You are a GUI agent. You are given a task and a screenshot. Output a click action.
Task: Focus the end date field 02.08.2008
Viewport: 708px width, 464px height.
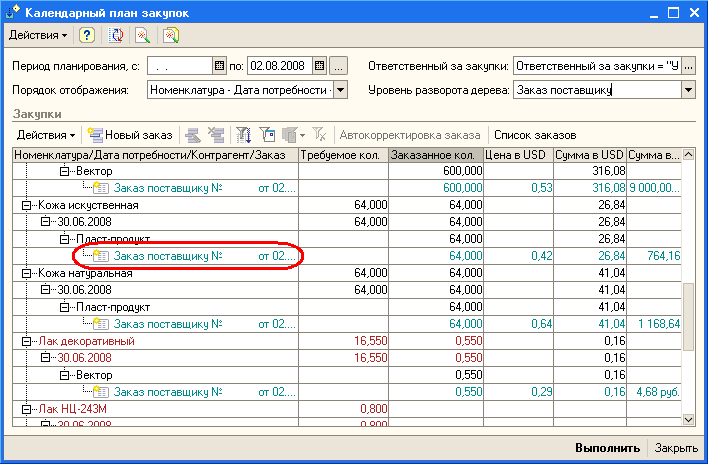(x=280, y=66)
